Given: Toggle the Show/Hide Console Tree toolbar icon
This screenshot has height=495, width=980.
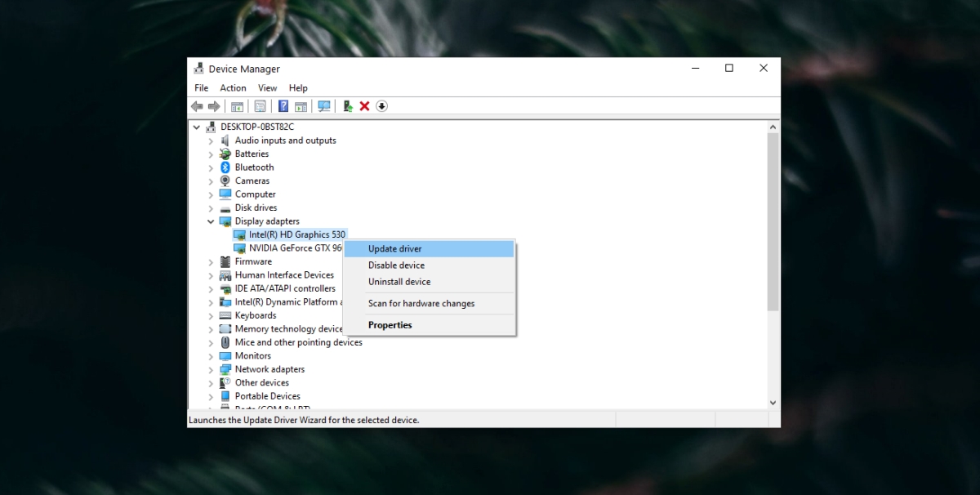Looking at the screenshot, I should click(x=237, y=106).
